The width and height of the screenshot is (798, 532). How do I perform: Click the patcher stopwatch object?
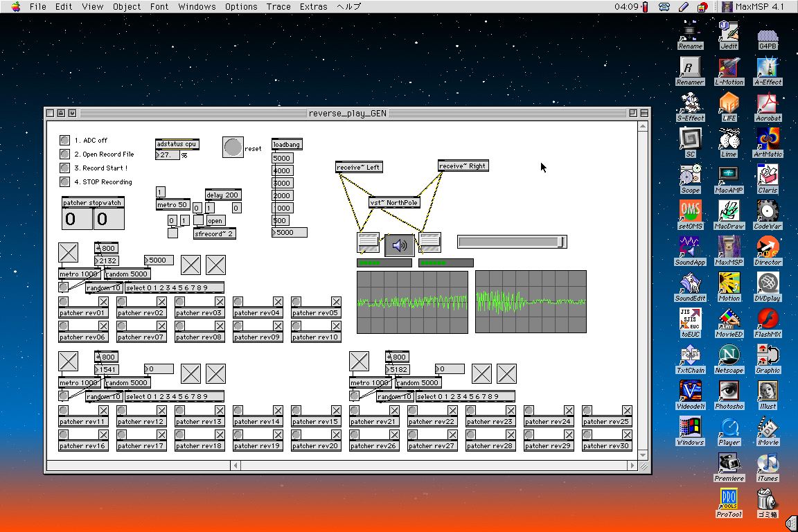[x=93, y=202]
